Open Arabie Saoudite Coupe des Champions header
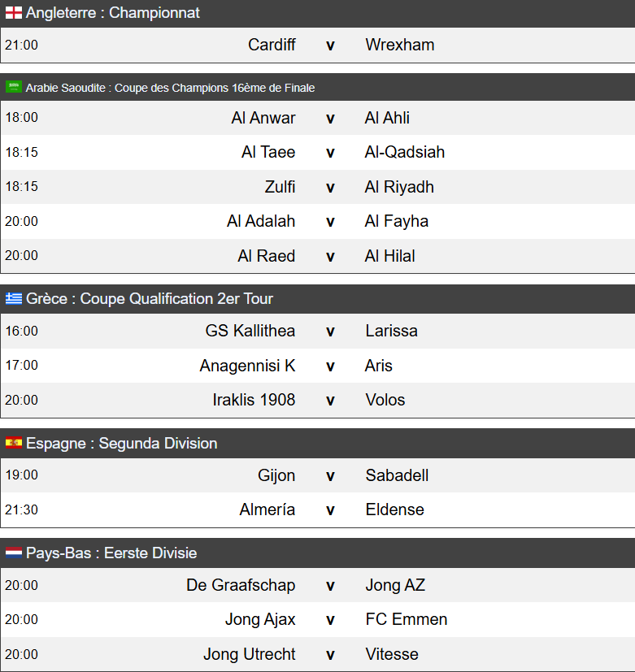 317,88
